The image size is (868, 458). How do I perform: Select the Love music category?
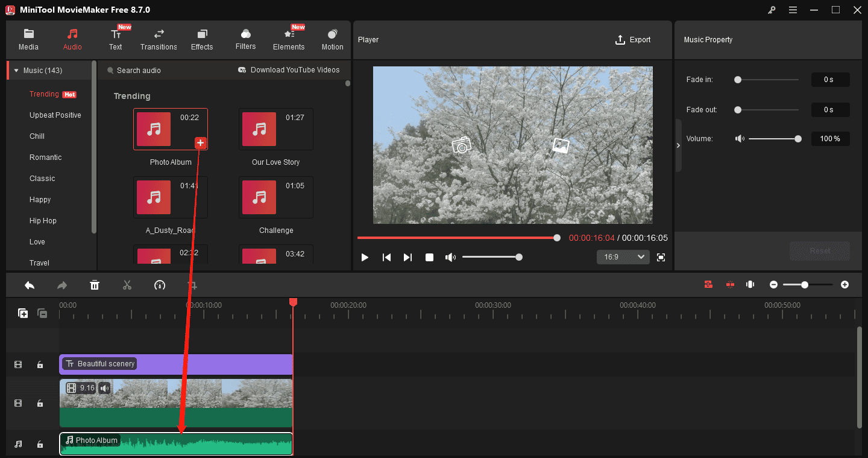37,242
